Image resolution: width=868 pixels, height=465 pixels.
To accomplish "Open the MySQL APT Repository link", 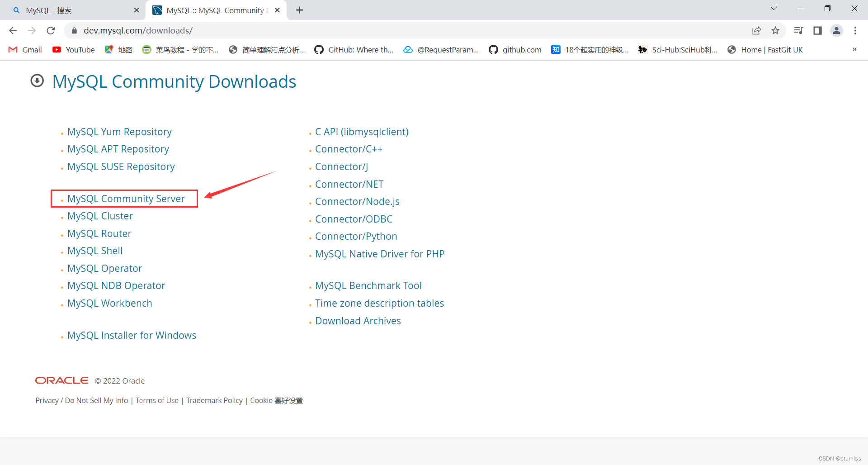I will click(118, 149).
